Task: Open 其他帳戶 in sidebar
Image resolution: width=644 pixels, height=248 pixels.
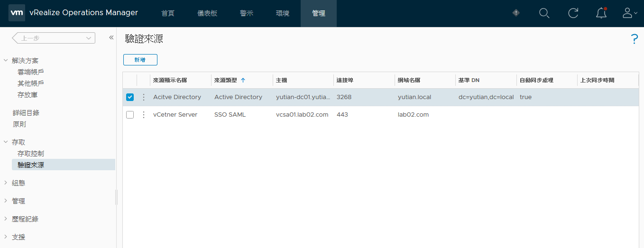Action: [31, 83]
